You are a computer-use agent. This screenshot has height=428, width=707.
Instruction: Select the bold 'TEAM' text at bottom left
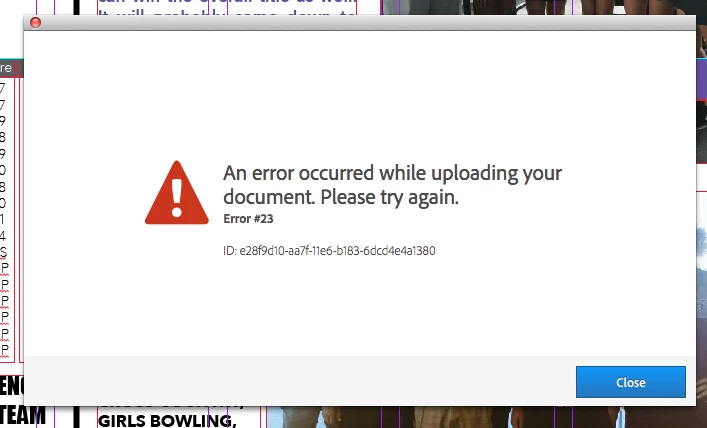click(23, 415)
